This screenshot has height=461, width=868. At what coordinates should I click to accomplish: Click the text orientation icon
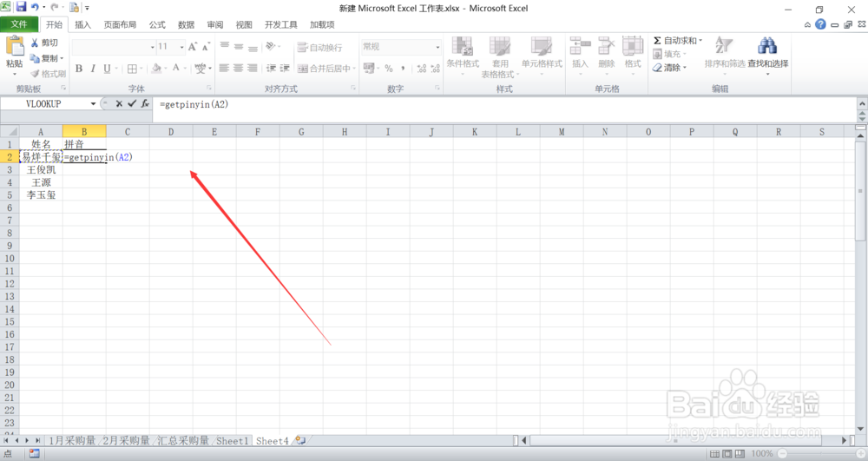(x=271, y=46)
